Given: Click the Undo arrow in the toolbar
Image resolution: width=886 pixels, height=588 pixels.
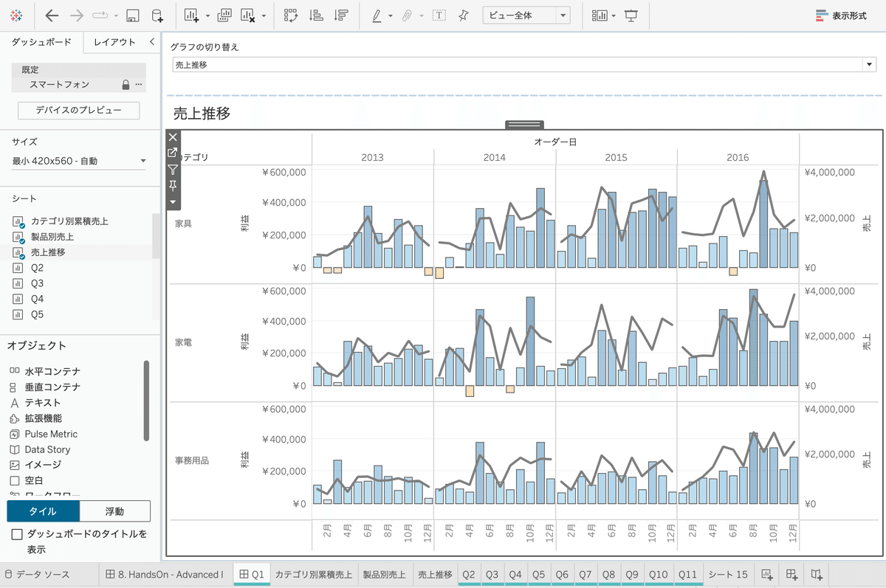Looking at the screenshot, I should pyautogui.click(x=52, y=15).
